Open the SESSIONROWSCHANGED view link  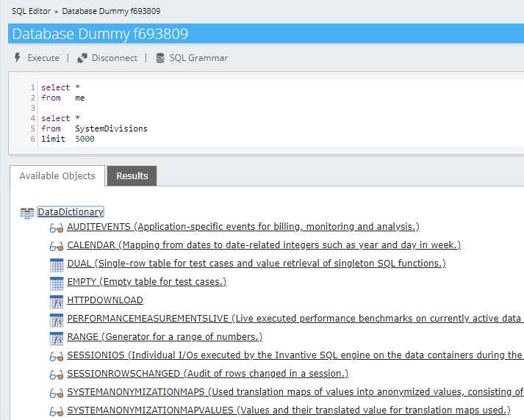tap(207, 374)
